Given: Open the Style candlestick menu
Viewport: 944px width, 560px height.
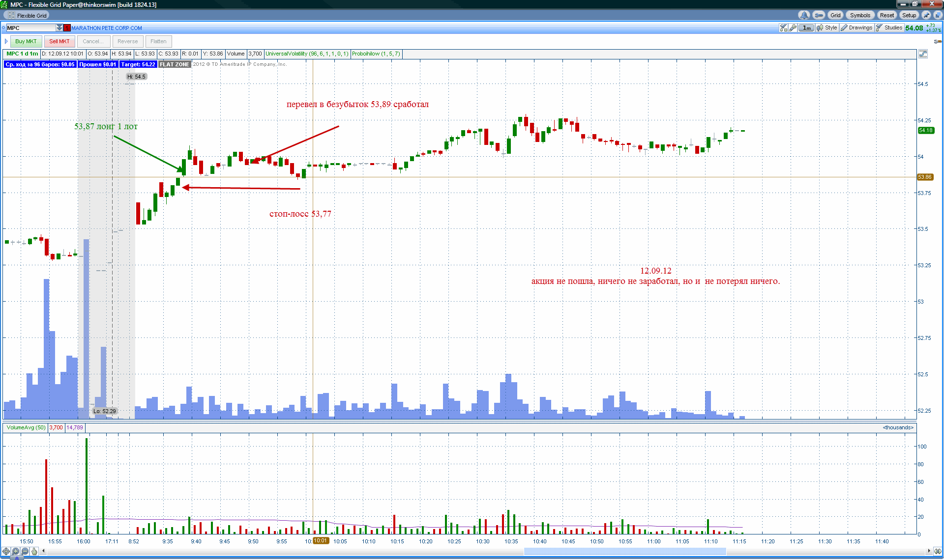Looking at the screenshot, I should pyautogui.click(x=827, y=28).
